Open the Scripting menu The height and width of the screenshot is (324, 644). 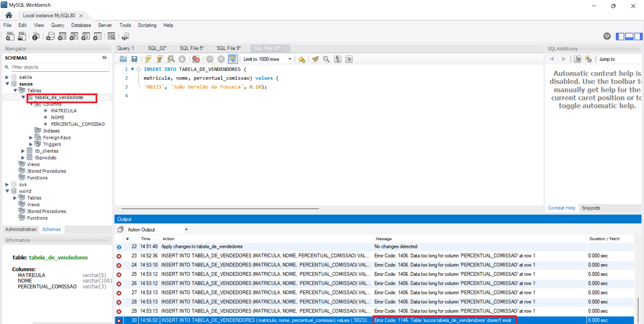tap(147, 25)
